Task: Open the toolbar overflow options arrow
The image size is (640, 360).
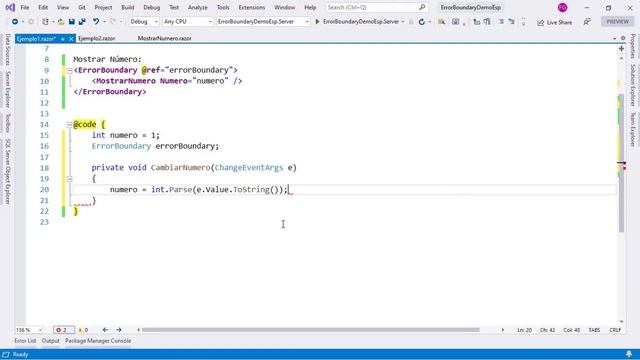Action: click(x=524, y=22)
